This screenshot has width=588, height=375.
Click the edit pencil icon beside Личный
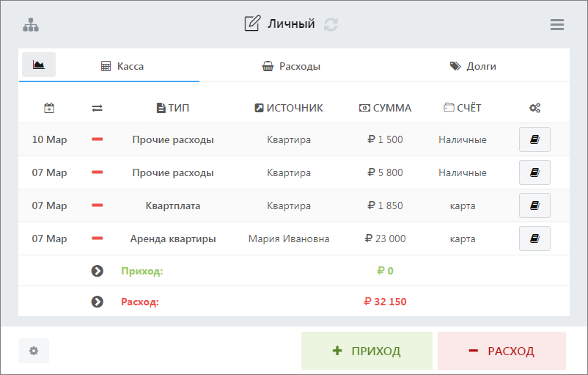252,24
